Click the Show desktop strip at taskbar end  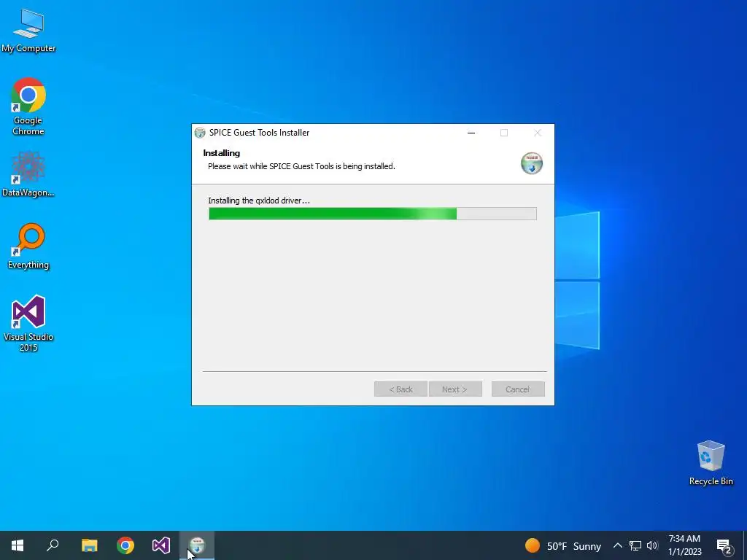pyautogui.click(x=745, y=545)
